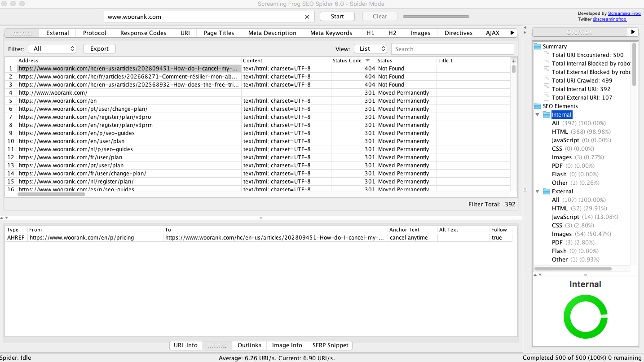Collapse the External tree section
The width and height of the screenshot is (644, 362).
click(538, 191)
